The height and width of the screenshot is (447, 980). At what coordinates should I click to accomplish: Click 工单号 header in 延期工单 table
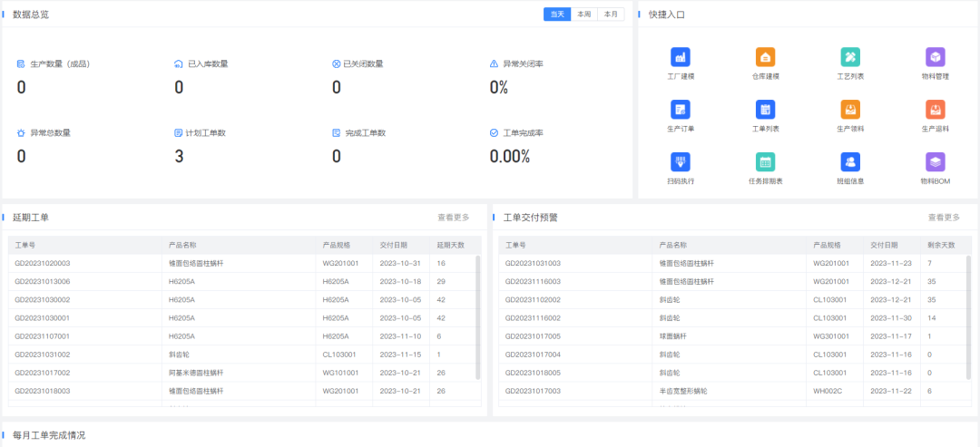click(25, 246)
